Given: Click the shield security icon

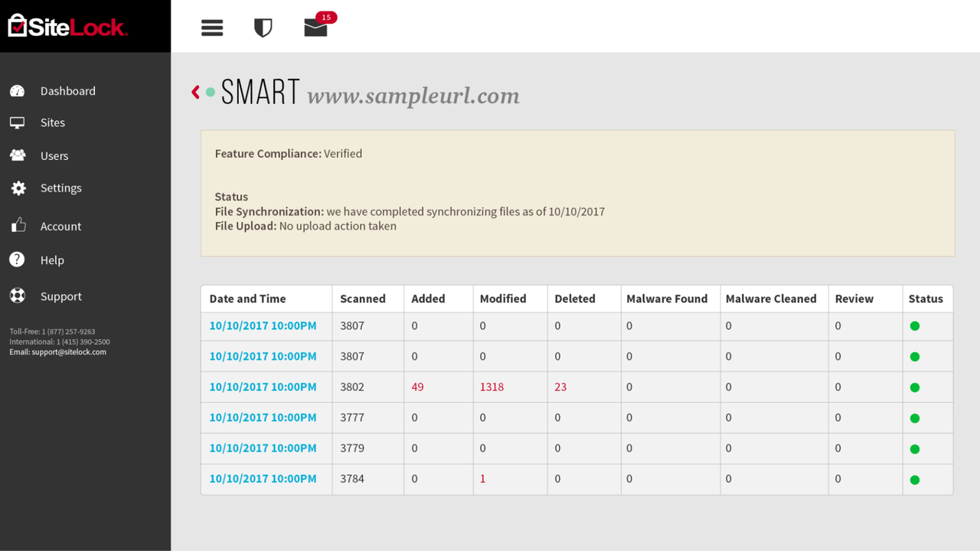Looking at the screenshot, I should click(x=263, y=28).
